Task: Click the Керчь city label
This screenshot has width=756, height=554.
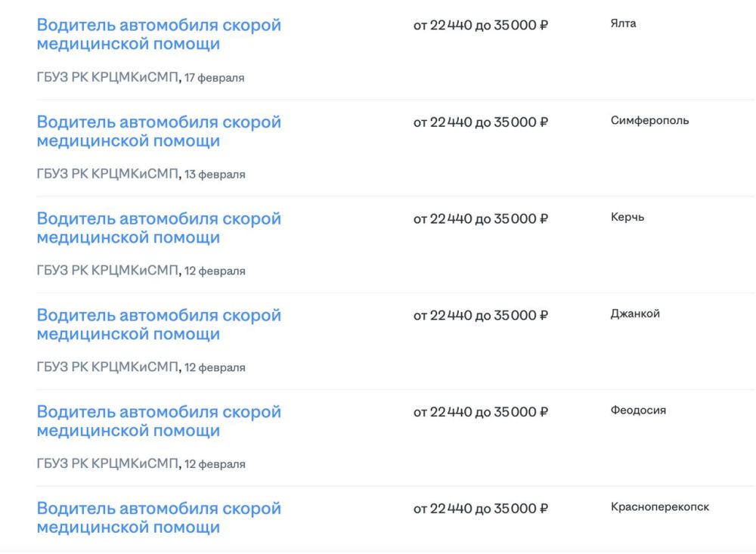Action: (x=627, y=217)
